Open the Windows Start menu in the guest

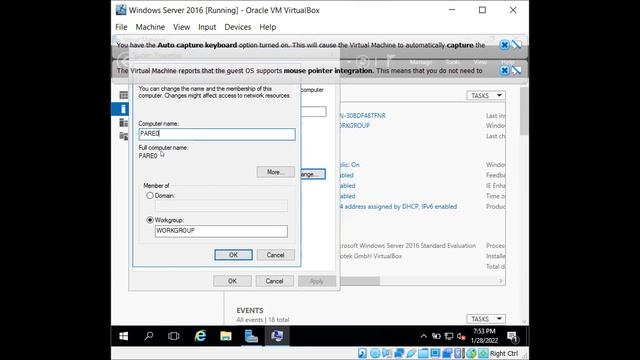124,336
